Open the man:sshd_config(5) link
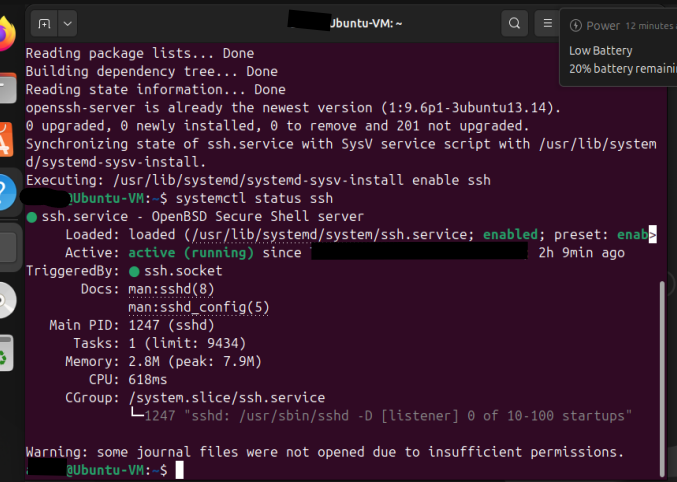 click(x=199, y=307)
